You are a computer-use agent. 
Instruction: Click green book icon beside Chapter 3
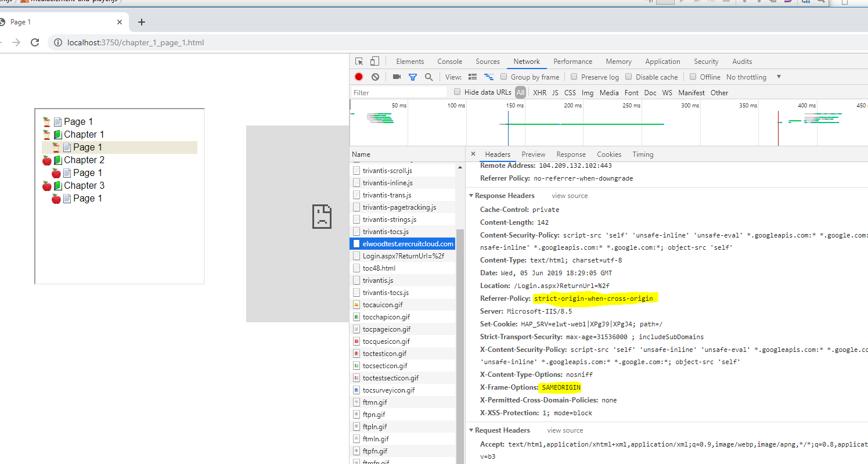[57, 186]
